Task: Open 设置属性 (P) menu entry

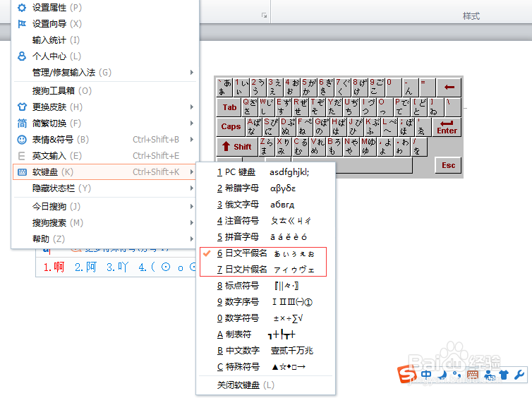Action: (104, 8)
